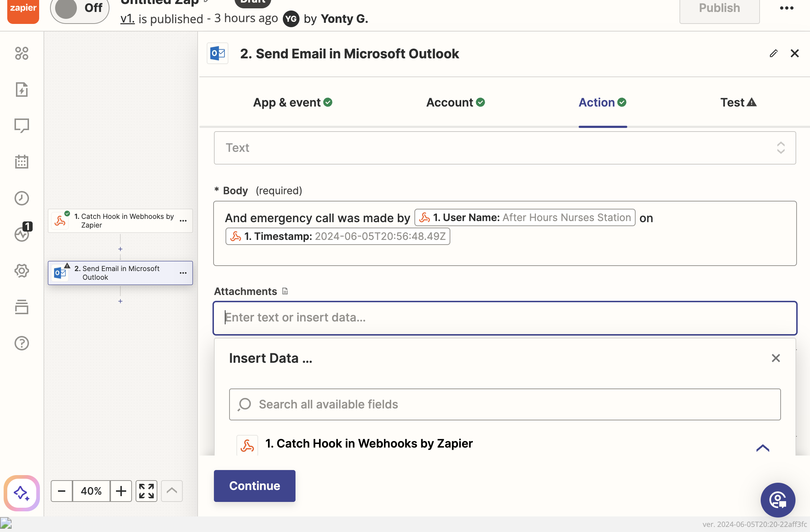Select the Catch Hook step on canvas
810x532 pixels.
[120, 221]
